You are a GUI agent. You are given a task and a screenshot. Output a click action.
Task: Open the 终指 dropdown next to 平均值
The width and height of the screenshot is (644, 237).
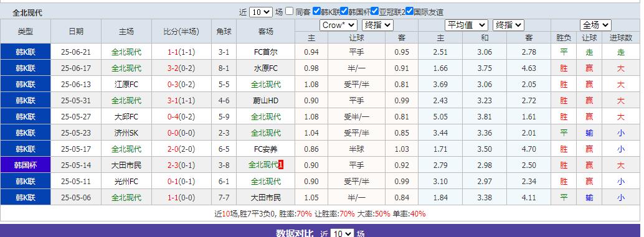click(508, 25)
